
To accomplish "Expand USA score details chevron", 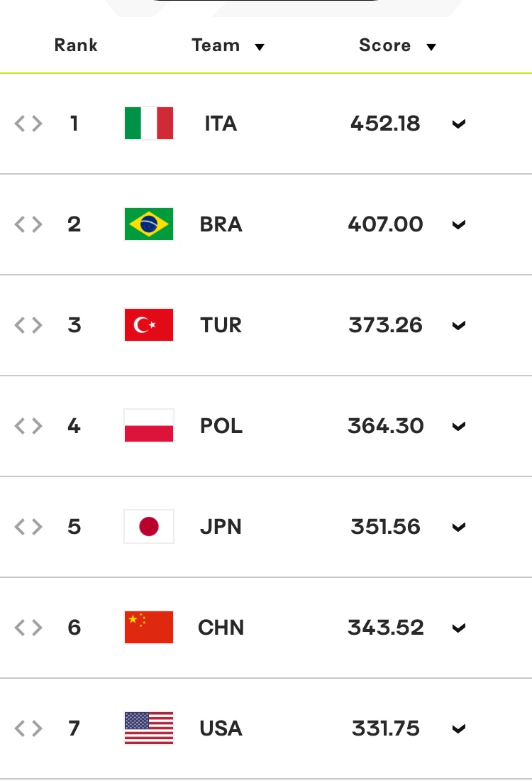I will (x=459, y=729).
